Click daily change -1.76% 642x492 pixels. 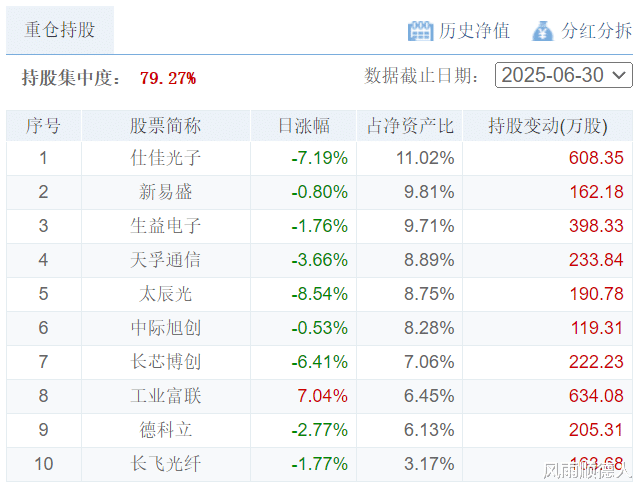click(319, 226)
